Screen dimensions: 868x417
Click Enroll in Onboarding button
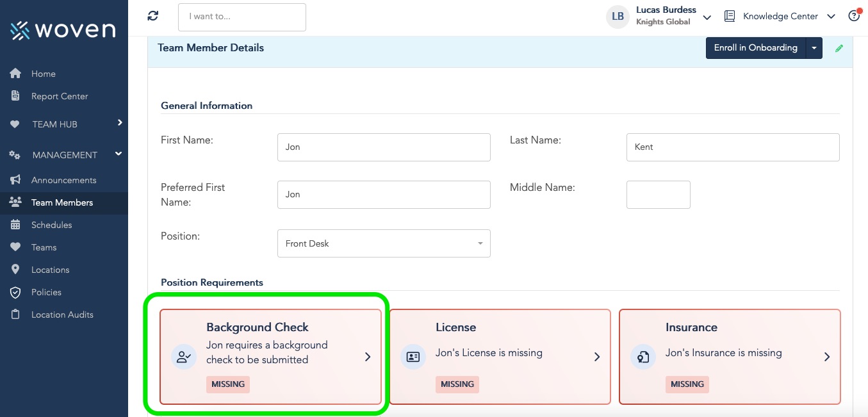coord(756,48)
